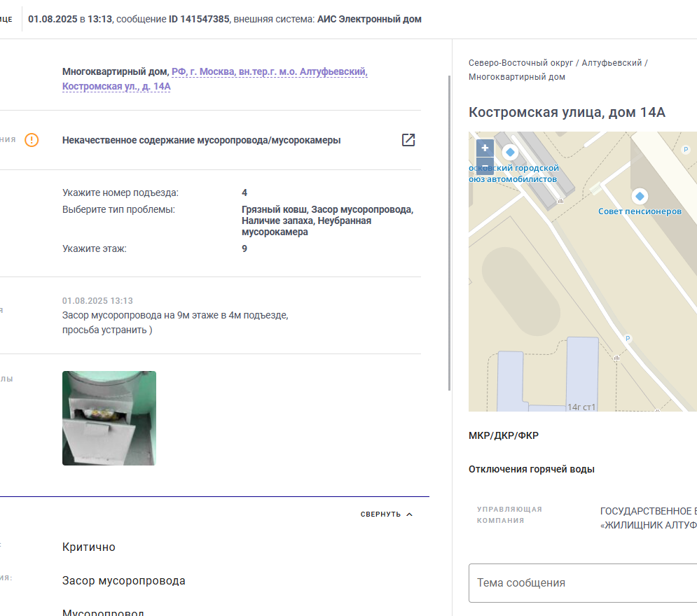This screenshot has width=697, height=616.
Task: Open address link Костромская ул., д. 14А
Action: point(116,86)
